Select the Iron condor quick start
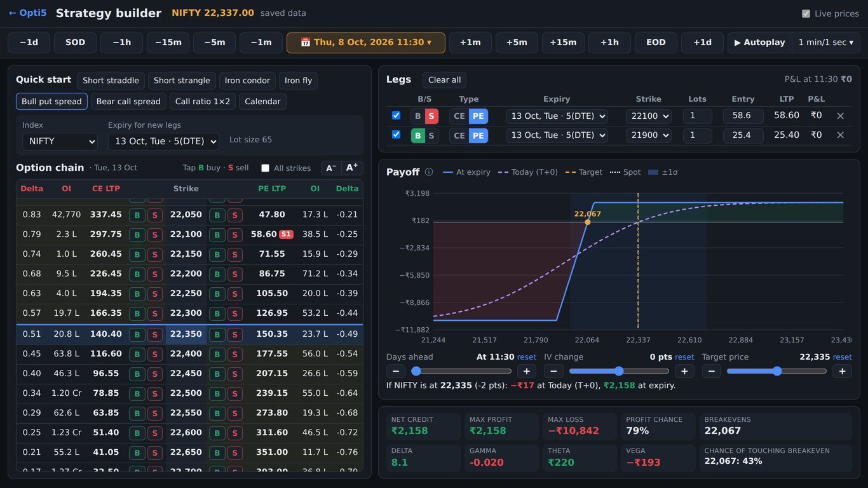This screenshot has width=868, height=488. pyautogui.click(x=247, y=81)
